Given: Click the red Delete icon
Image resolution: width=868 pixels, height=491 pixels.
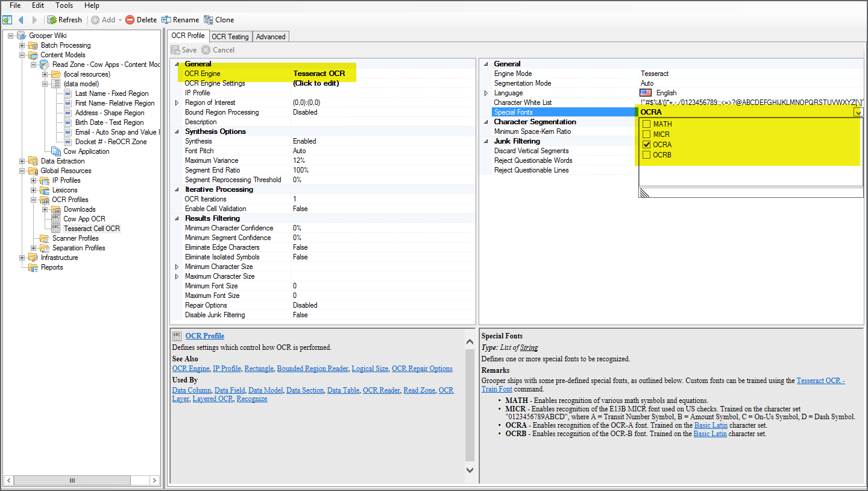Looking at the screenshot, I should click(130, 20).
